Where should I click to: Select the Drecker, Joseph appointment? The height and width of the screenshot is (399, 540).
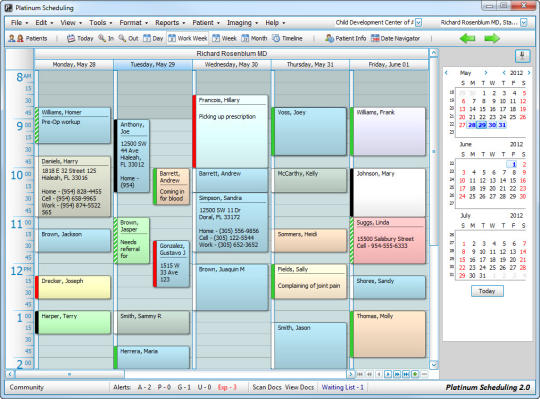pos(74,287)
